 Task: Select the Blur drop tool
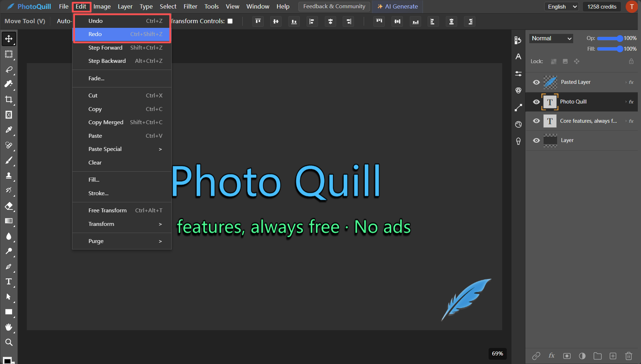coord(9,236)
